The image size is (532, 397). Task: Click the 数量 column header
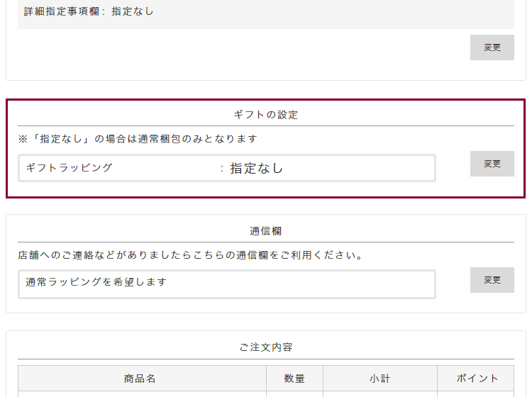[294, 379]
